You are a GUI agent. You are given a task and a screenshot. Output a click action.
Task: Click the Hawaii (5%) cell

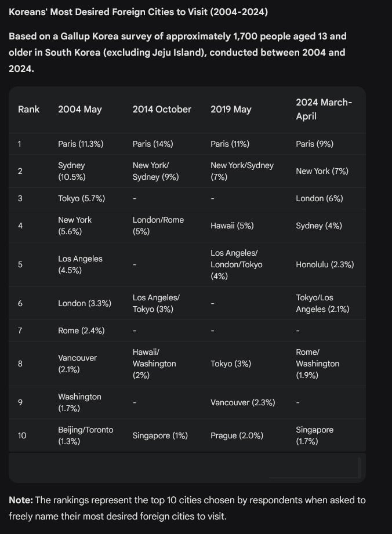[232, 226]
